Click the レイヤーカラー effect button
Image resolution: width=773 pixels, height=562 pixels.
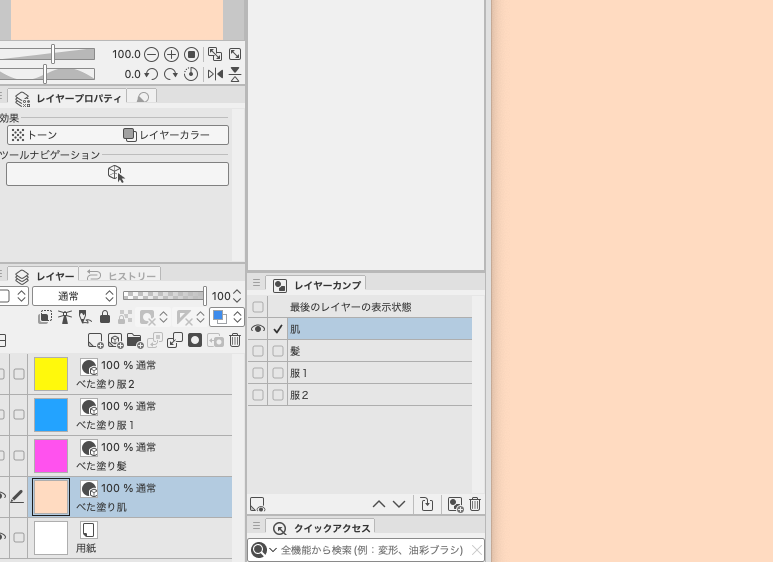point(166,135)
